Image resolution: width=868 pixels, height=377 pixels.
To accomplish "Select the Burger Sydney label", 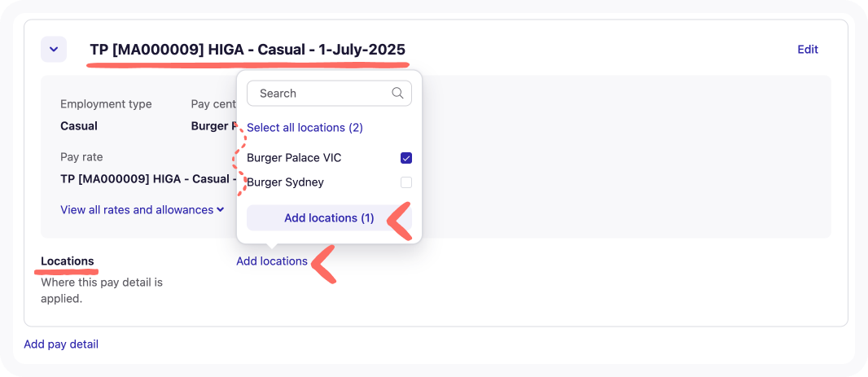I will [x=285, y=182].
